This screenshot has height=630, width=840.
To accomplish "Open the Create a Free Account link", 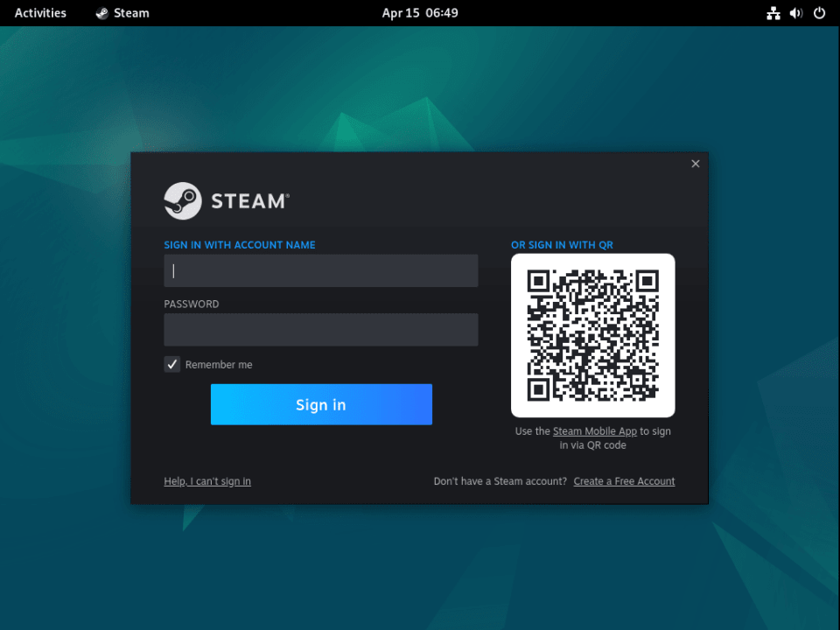I will (624, 480).
